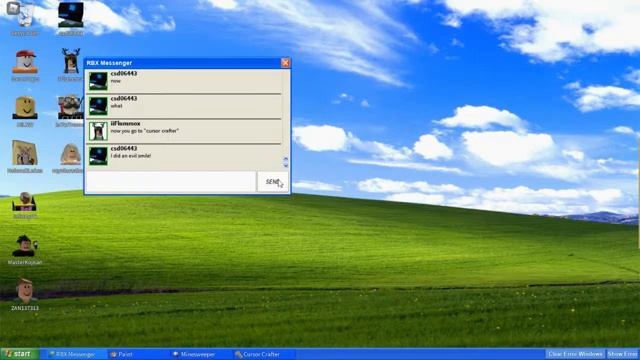Viewport: 640px width, 360px height.
Task: Click the iiFlummox username in the chat
Action: tap(125, 123)
